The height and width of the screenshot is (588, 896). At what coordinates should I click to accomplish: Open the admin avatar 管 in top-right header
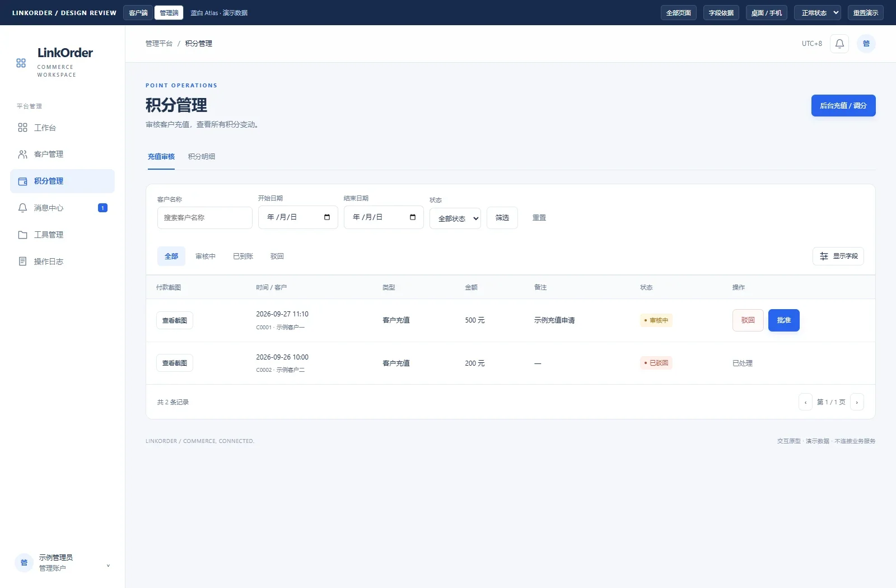point(866,44)
